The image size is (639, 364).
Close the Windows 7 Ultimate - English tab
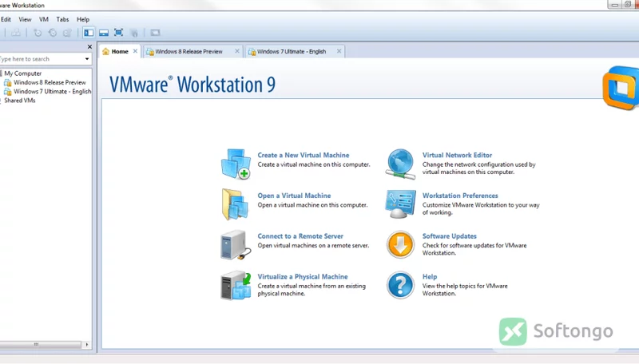[339, 51]
